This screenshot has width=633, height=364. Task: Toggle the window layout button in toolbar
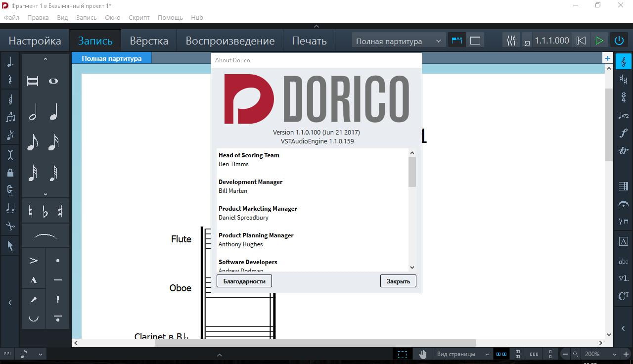point(475,41)
